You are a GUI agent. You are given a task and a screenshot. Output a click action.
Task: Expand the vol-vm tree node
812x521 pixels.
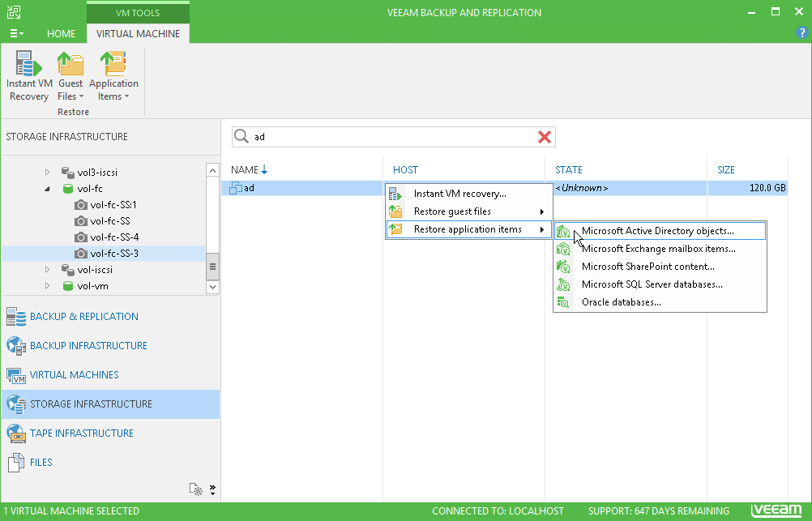47,286
